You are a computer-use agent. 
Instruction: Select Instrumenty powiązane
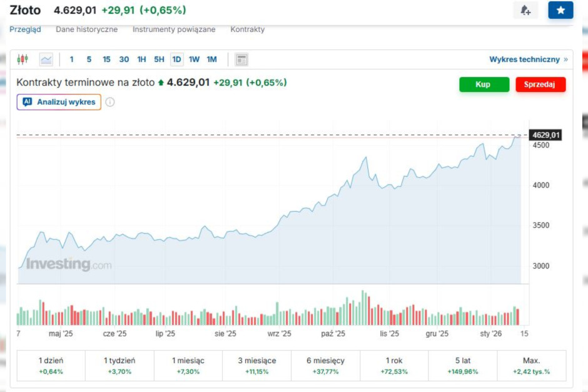click(x=173, y=29)
